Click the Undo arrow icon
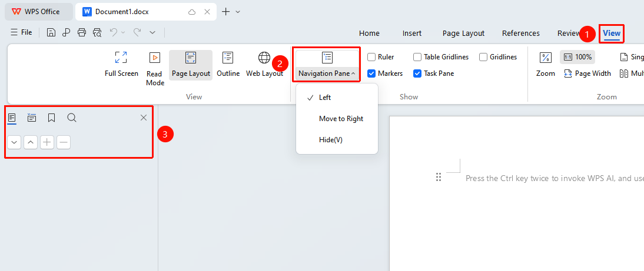 click(114, 32)
